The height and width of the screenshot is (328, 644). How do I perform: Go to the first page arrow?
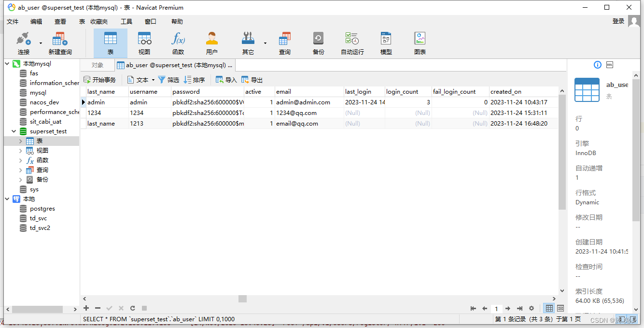click(x=473, y=308)
